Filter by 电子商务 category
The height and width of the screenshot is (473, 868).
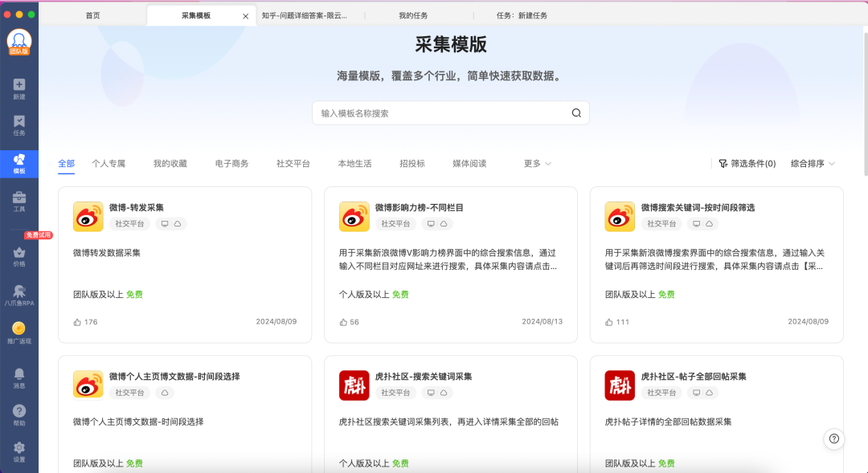pyautogui.click(x=232, y=164)
